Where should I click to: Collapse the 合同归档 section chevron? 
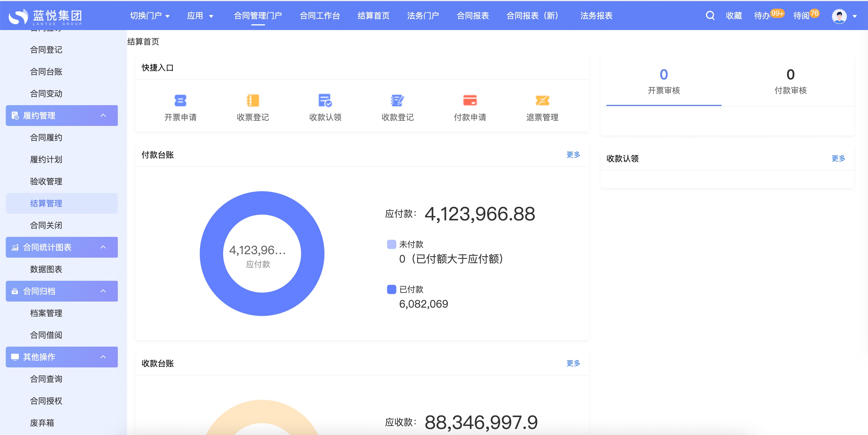[x=103, y=291]
